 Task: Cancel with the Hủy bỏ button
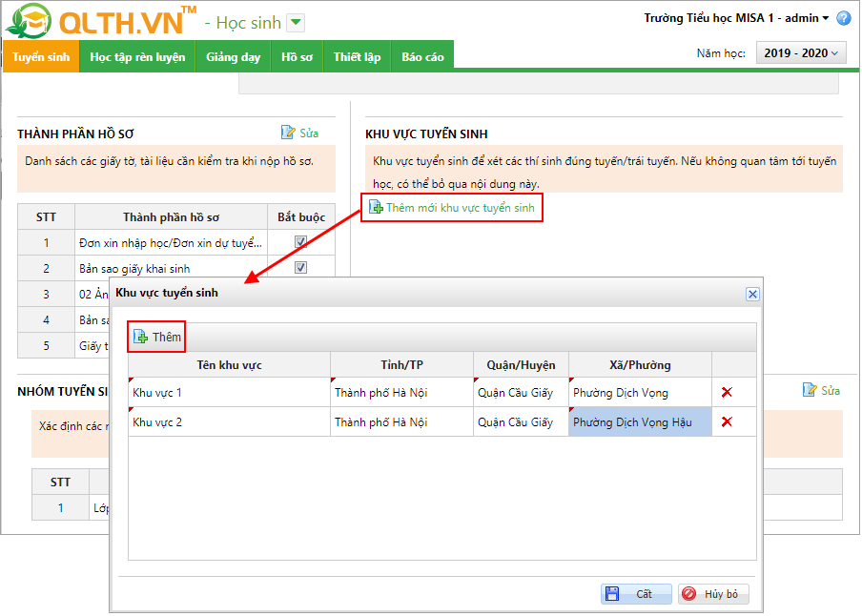click(713, 594)
